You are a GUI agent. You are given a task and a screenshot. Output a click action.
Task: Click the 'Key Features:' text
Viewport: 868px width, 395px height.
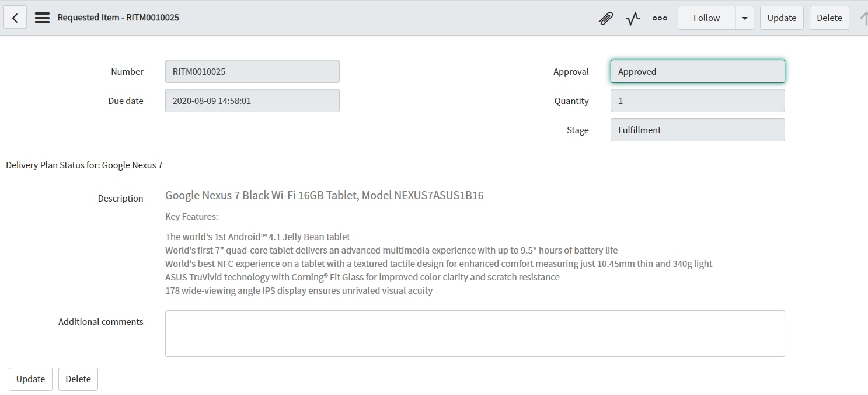click(191, 217)
